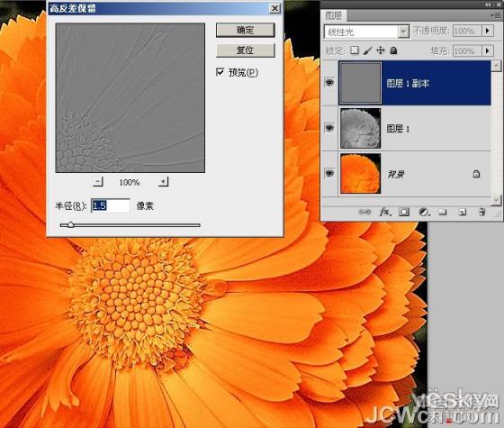Screen dimensions: 504x428
Task: Toggle lock all padlock icon
Action: [393, 50]
